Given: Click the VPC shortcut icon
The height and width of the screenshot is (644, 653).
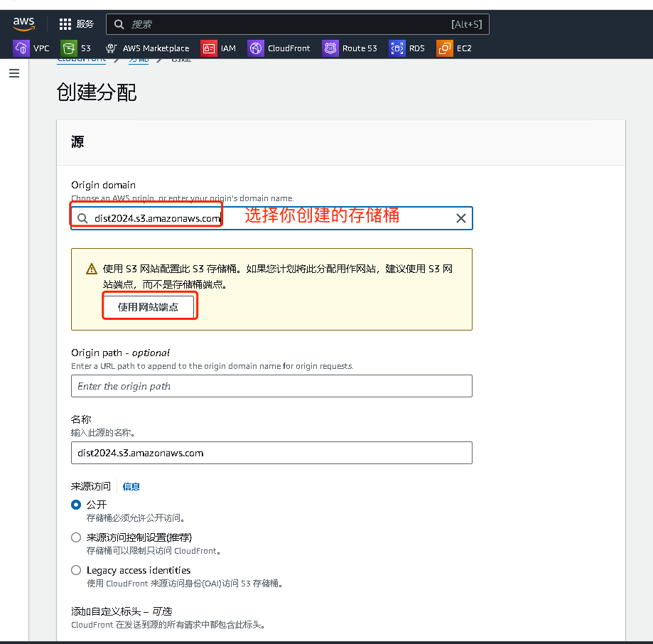Looking at the screenshot, I should point(21,48).
